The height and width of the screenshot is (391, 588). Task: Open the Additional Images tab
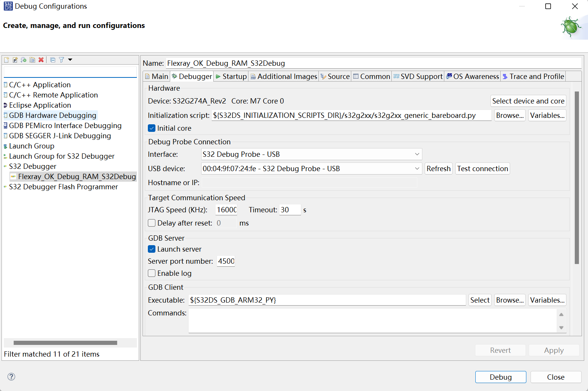pos(284,76)
